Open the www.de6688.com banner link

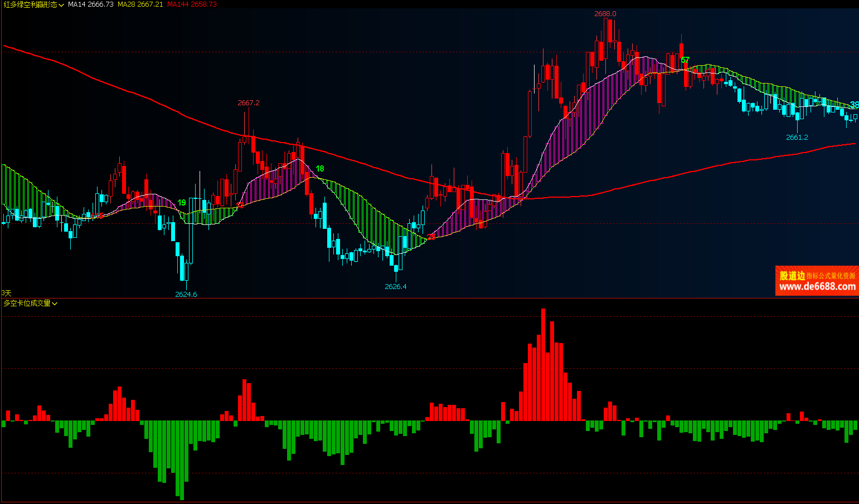(x=817, y=287)
